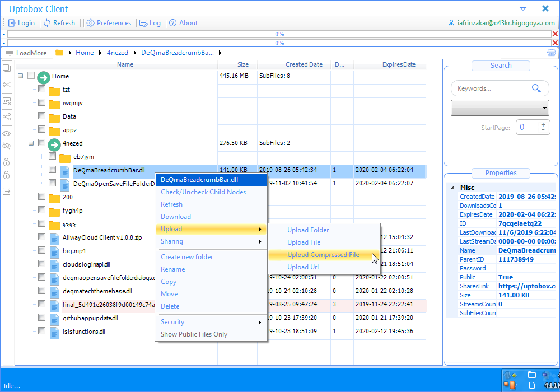Select Download in the context menu
Image resolution: width=560 pixels, height=392 pixels.
point(176,217)
